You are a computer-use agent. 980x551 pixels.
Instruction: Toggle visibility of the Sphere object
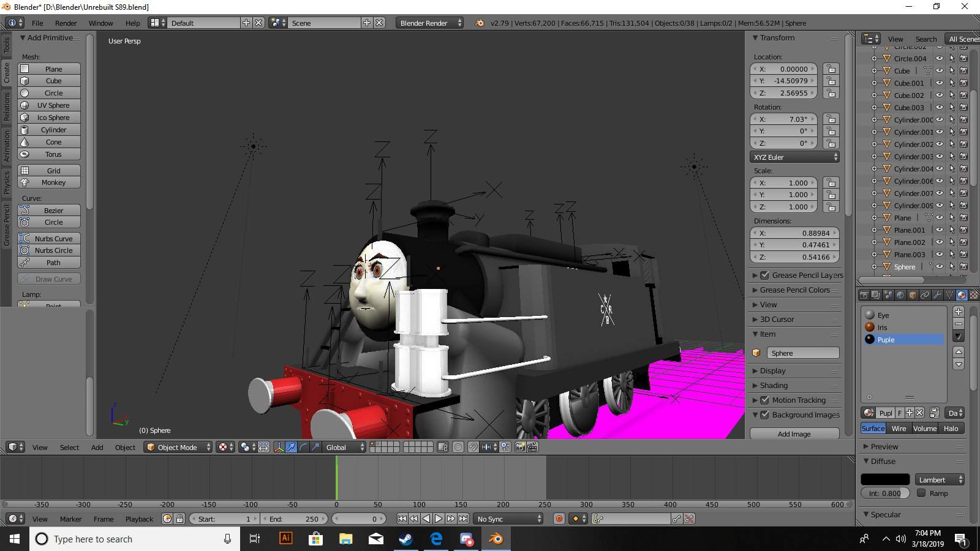[940, 266]
